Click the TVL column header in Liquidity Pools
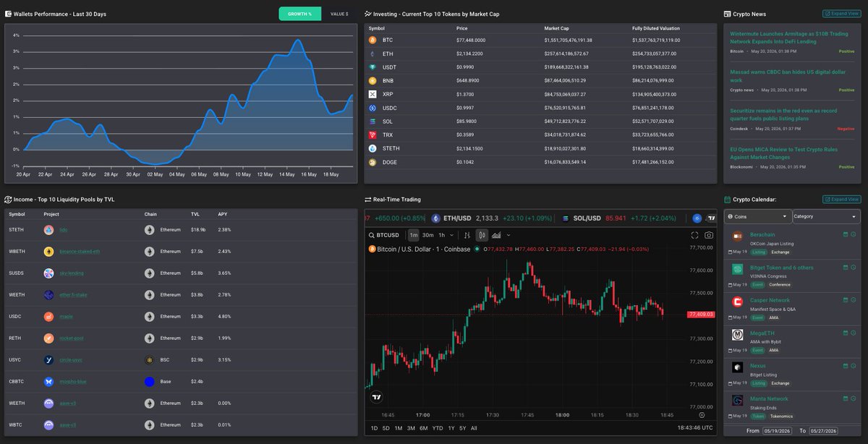 pos(195,214)
